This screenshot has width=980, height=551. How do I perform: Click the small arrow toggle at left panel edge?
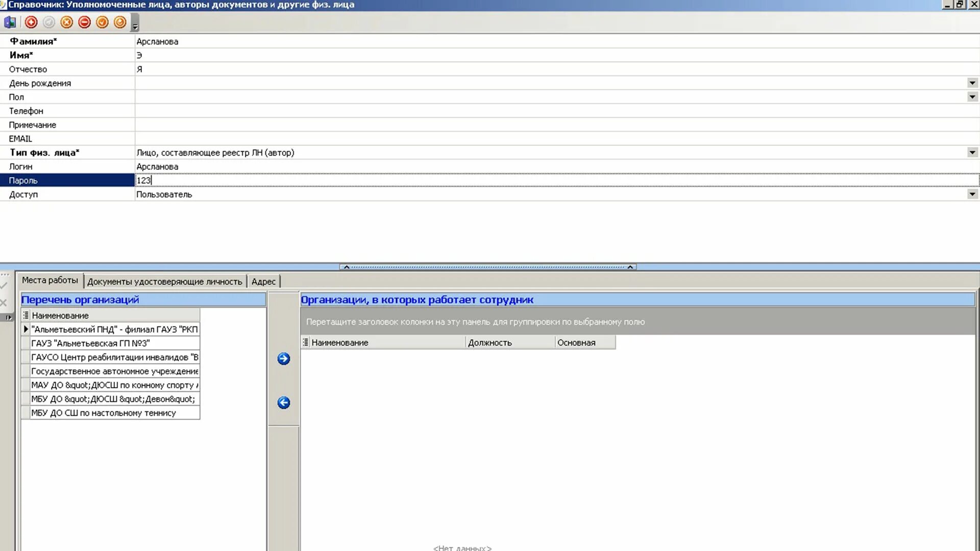[x=8, y=317]
